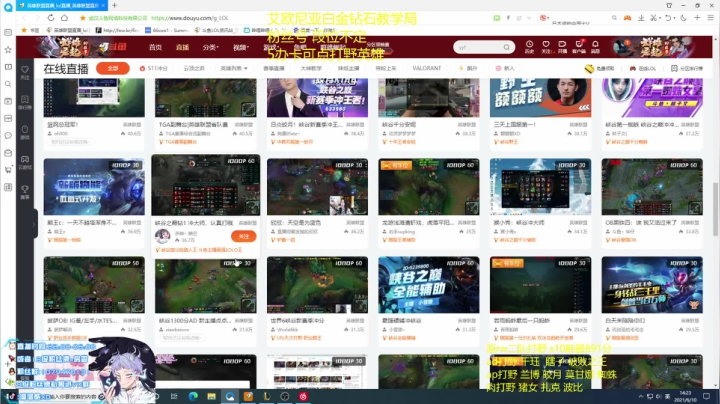Open the TGA stream title link
720x404 pixels.
click(193, 124)
